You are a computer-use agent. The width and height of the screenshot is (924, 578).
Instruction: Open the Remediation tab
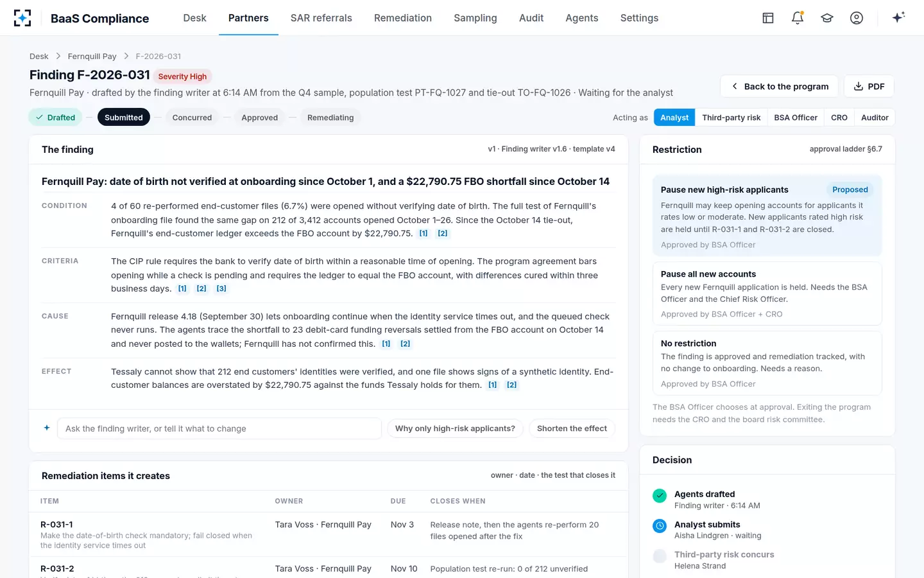pos(403,18)
